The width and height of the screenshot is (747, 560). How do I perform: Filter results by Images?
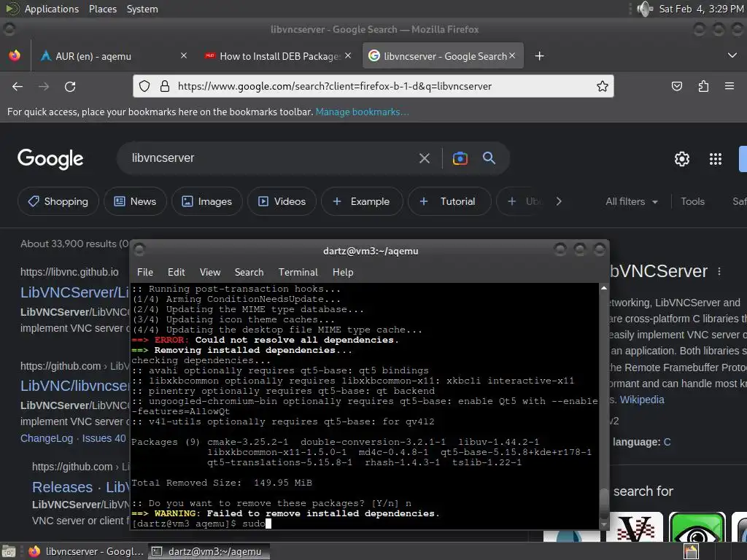[x=206, y=201]
